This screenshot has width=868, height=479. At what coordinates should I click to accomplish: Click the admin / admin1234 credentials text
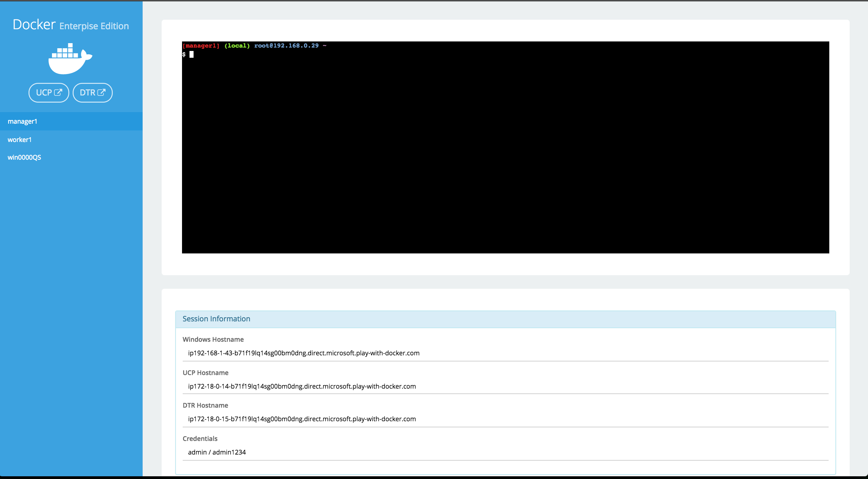point(217,452)
